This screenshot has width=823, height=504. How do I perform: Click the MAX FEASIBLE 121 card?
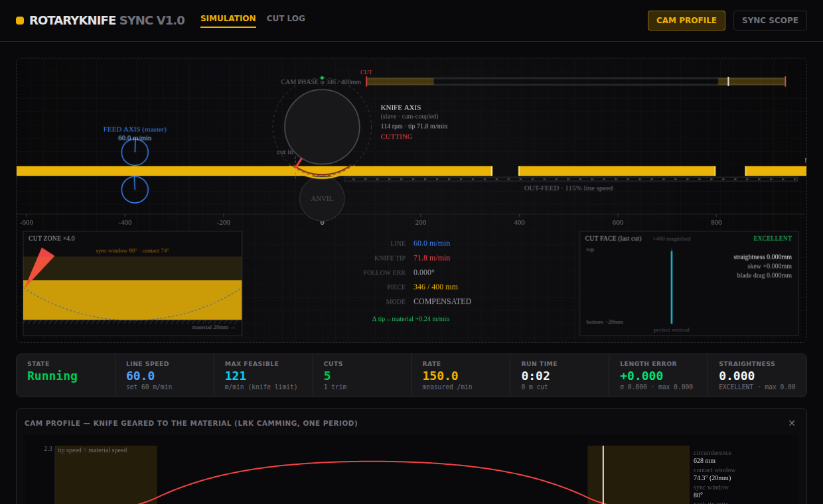(263, 375)
